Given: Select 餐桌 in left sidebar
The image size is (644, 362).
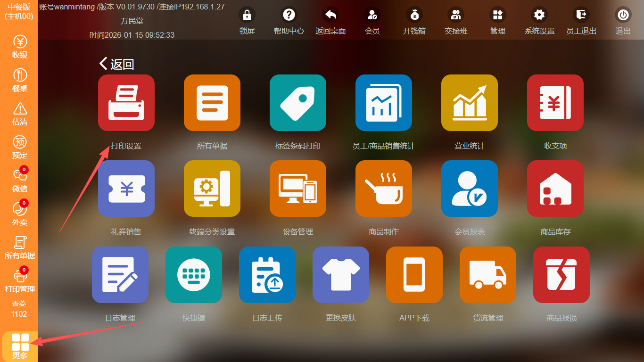Looking at the screenshot, I should (x=20, y=81).
